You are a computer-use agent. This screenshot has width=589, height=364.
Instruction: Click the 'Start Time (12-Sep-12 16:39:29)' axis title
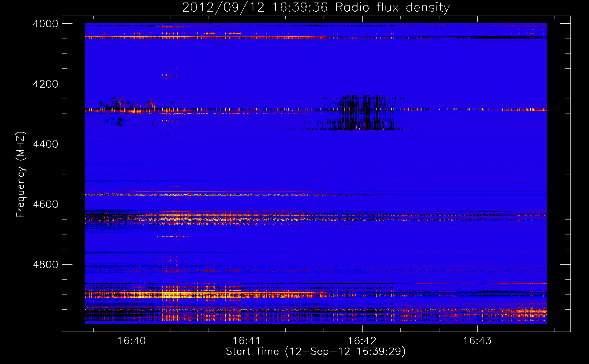pos(316,352)
